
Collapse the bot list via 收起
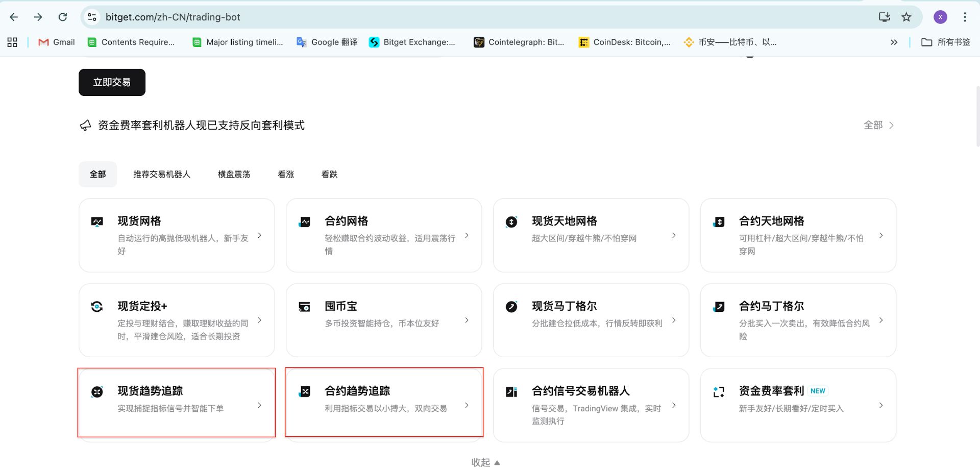[x=485, y=462]
